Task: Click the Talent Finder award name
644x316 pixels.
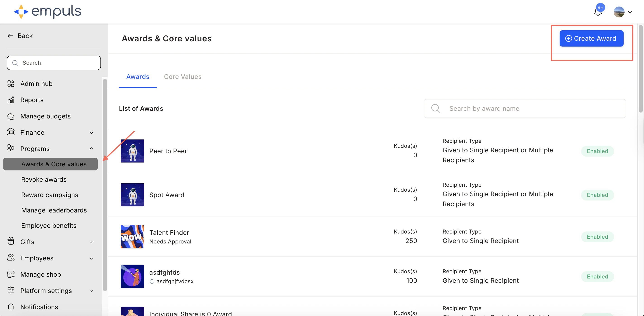Action: (169, 233)
